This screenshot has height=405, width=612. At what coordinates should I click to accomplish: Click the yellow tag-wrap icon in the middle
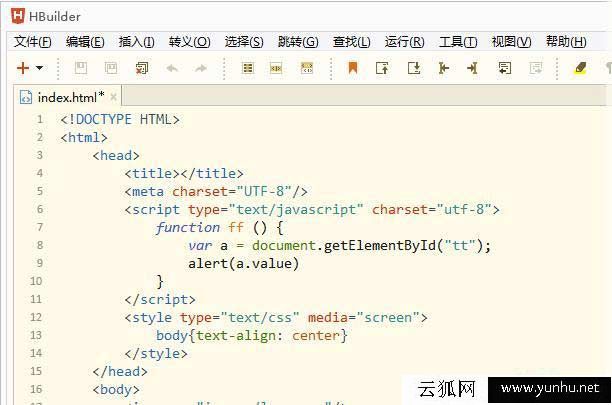[276, 68]
